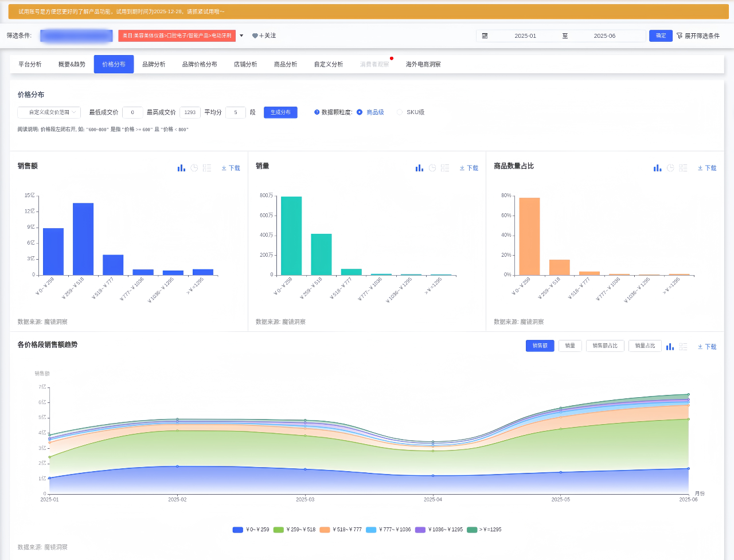Click the orange trial notice banner
The image size is (734, 560).
[x=369, y=11]
